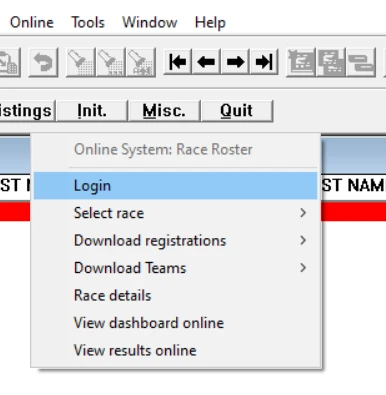Click the third flashlight search icon

click(141, 62)
